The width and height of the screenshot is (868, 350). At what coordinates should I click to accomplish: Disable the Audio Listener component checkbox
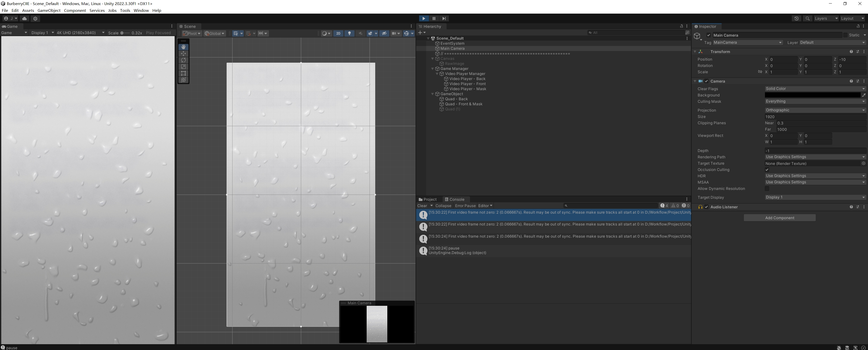pos(706,207)
